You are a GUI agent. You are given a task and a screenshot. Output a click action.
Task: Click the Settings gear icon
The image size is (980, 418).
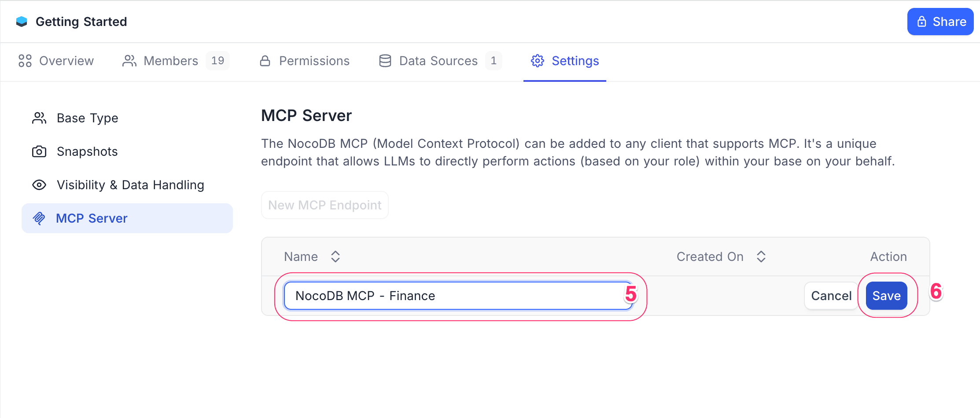538,61
